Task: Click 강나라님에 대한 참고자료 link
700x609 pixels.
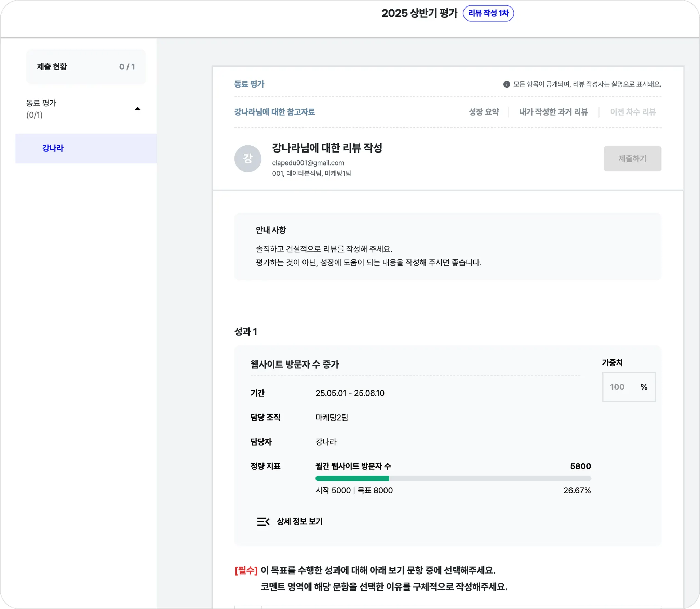Action: click(274, 112)
